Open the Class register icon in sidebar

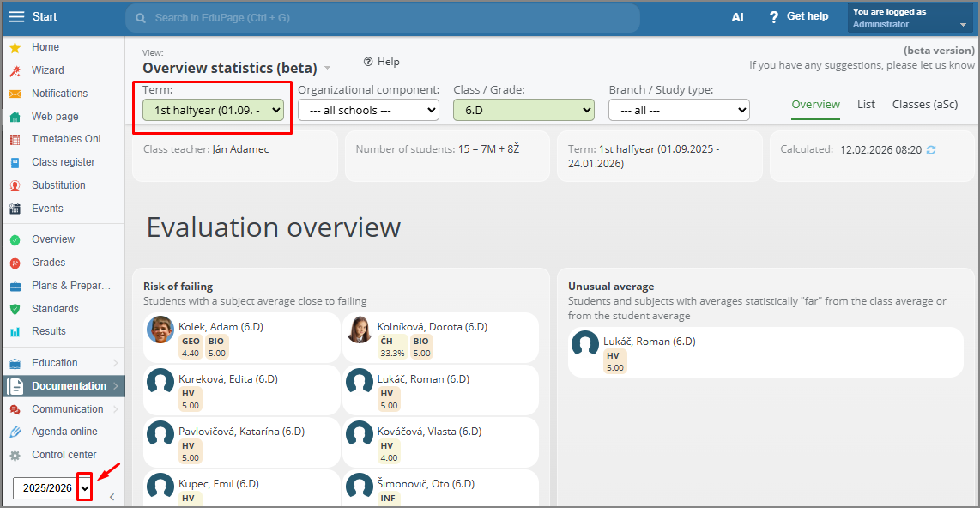point(15,162)
